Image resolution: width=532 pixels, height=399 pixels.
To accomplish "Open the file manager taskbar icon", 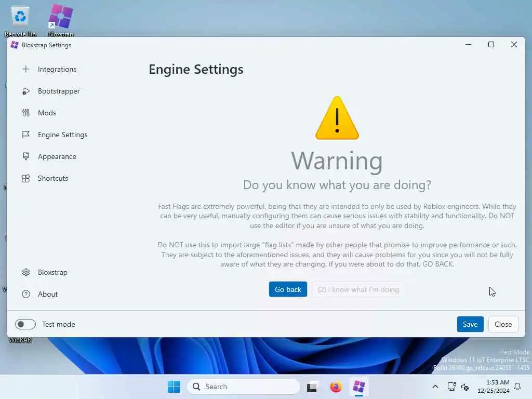I will [312, 387].
